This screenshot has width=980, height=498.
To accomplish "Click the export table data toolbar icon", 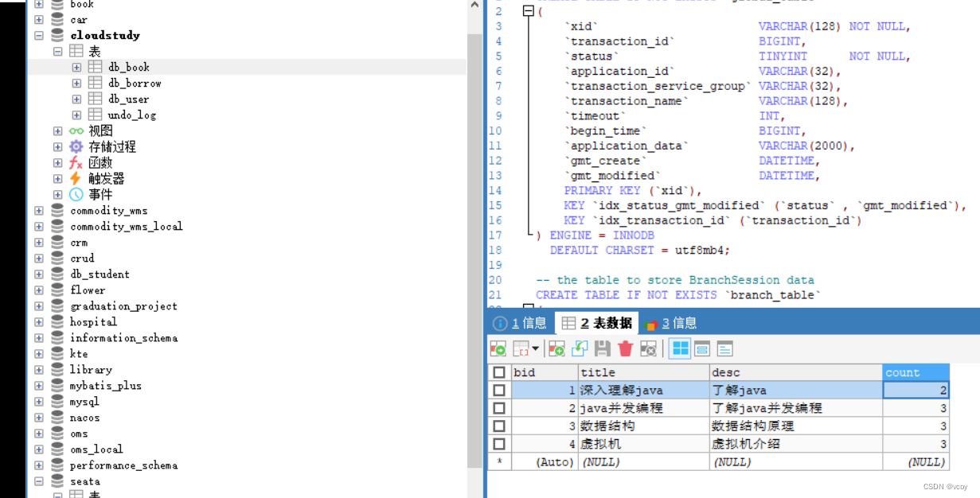I will 498,348.
